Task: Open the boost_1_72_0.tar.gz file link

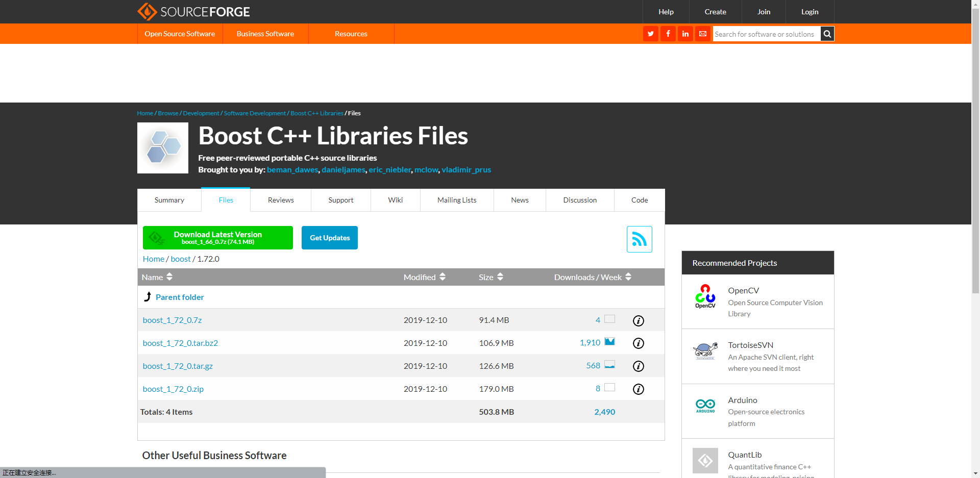Action: pyautogui.click(x=178, y=366)
